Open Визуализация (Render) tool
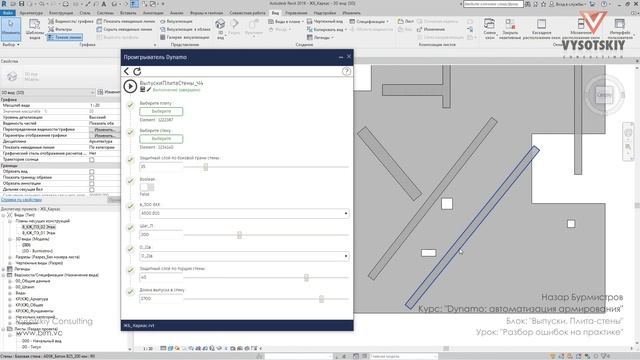 pos(176,21)
